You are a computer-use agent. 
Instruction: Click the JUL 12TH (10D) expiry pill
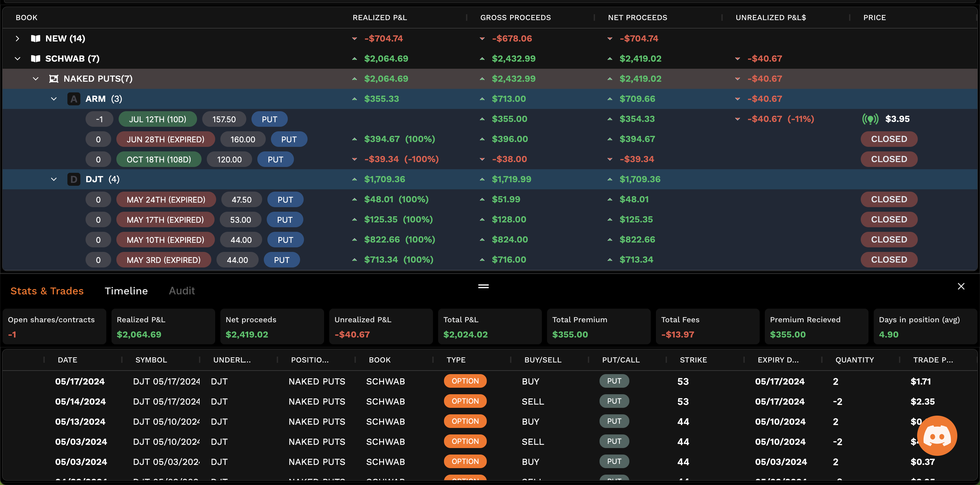pos(157,119)
